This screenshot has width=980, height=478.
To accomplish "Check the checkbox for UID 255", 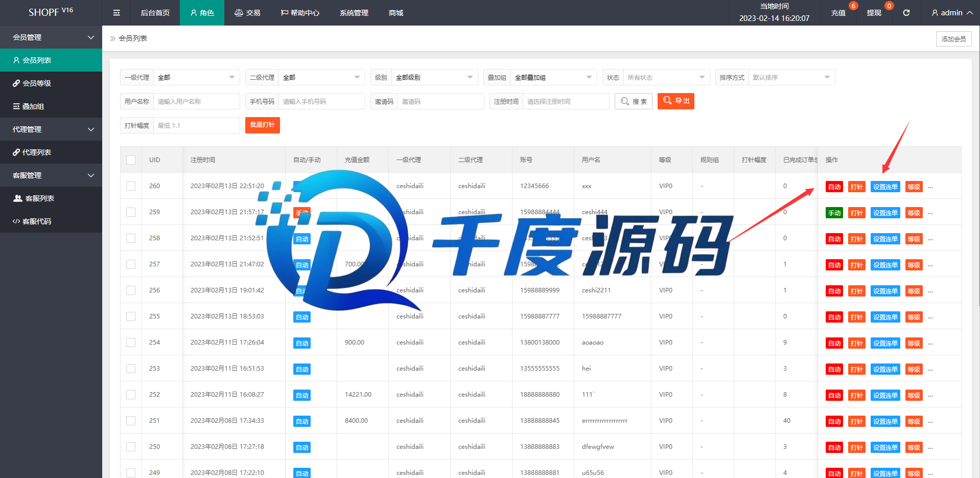I will (x=131, y=316).
